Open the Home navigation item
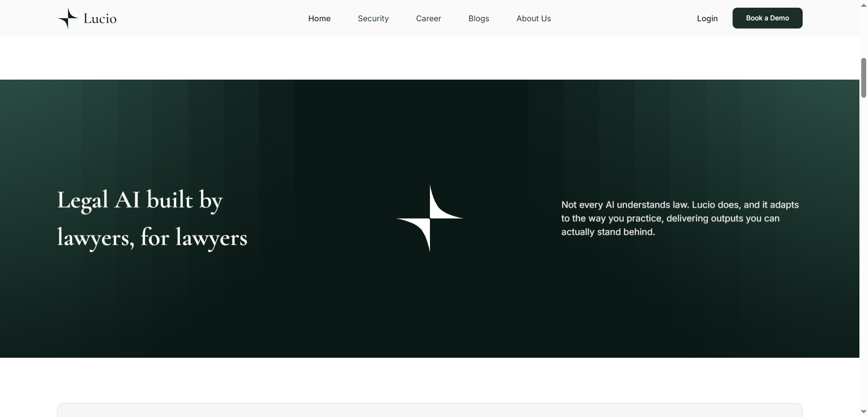The height and width of the screenshot is (417, 868). pos(319,19)
